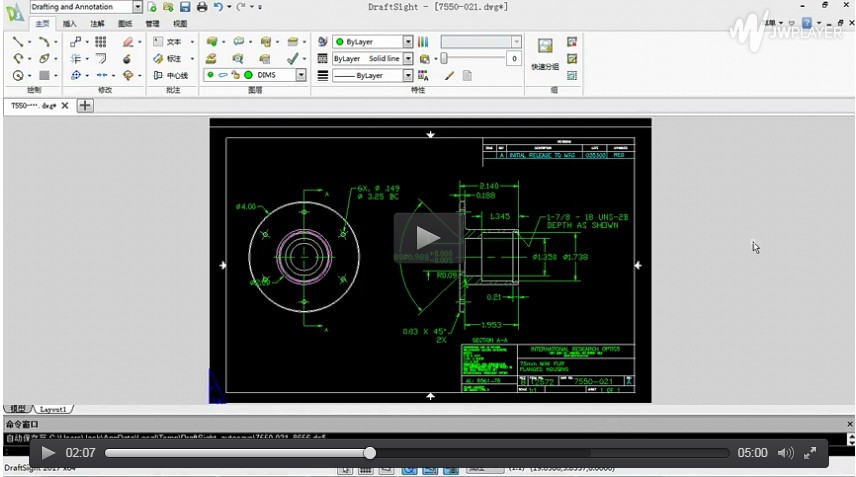Expand the ByLayer line color dropdown
Viewport: 856px width, 477px height.
(x=408, y=42)
